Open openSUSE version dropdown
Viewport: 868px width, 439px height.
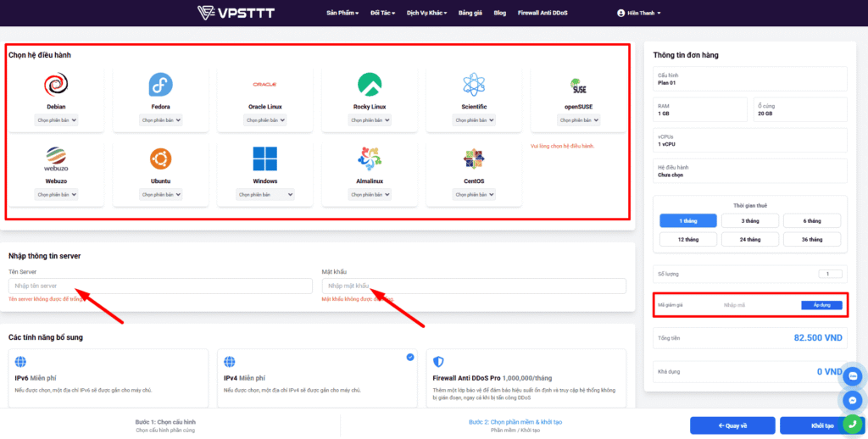coord(578,120)
